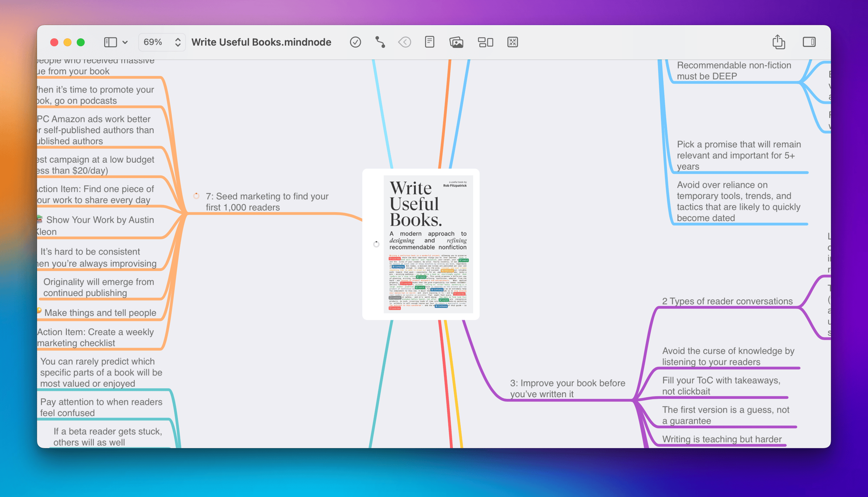Select 'It's hard to be consistent' node
Image resolution: width=868 pixels, height=497 pixels.
tap(97, 257)
